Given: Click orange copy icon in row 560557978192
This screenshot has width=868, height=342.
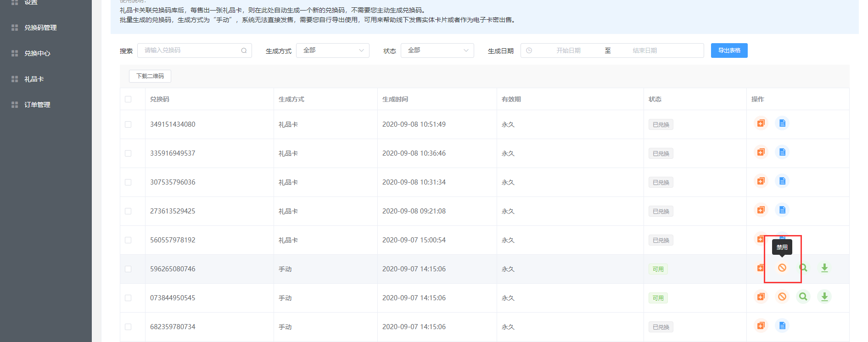Looking at the screenshot, I should click(761, 239).
